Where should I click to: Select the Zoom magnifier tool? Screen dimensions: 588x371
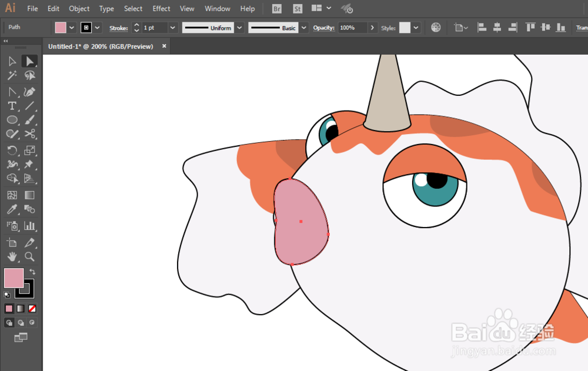click(29, 256)
